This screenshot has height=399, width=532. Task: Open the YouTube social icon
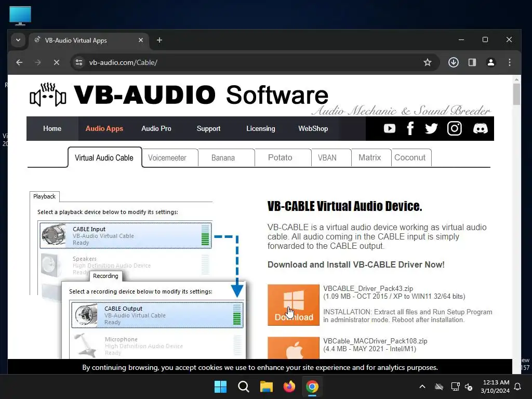389,129
